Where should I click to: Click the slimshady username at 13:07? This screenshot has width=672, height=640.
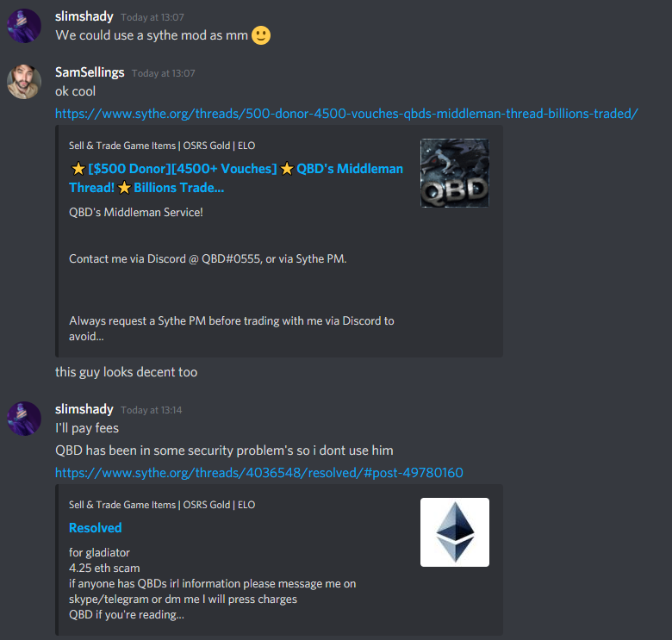84,16
